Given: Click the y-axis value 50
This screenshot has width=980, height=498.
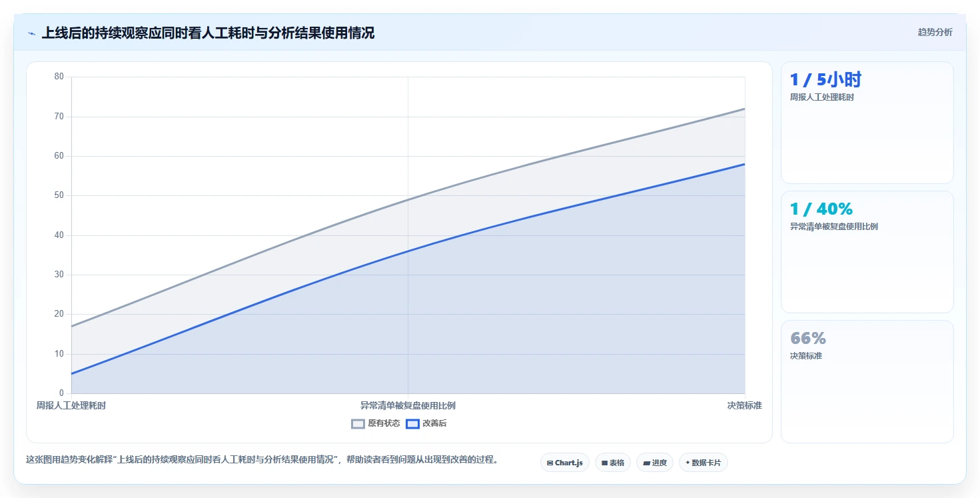Looking at the screenshot, I should point(59,195).
